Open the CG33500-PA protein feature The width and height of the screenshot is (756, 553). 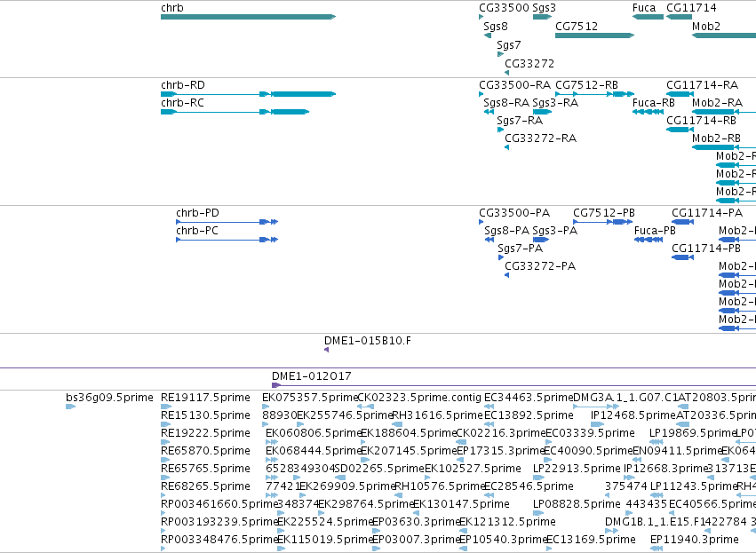pos(481,222)
